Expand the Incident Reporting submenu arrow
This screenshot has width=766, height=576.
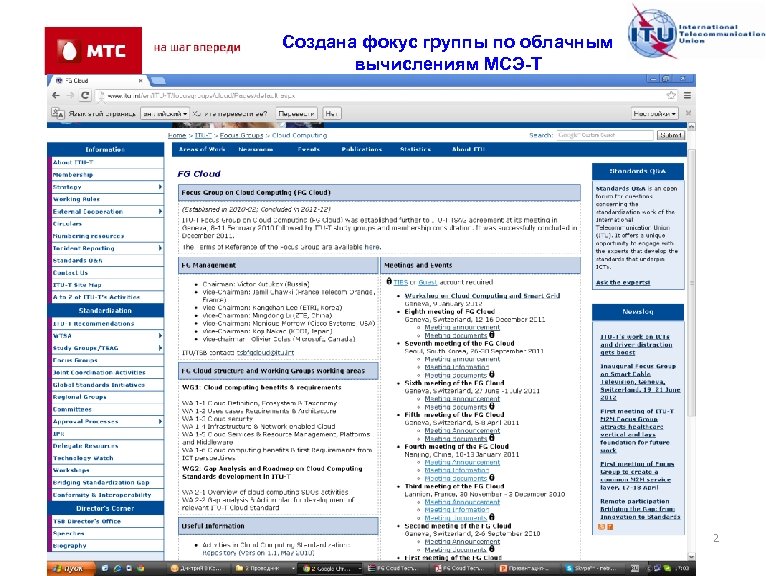pos(160,248)
